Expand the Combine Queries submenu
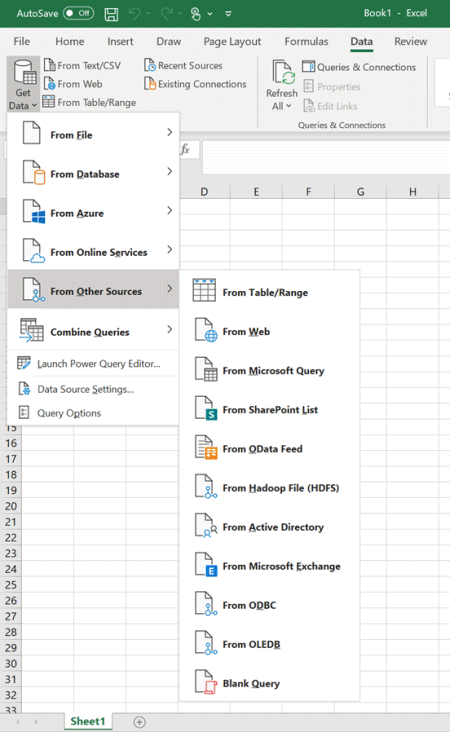 (93, 331)
